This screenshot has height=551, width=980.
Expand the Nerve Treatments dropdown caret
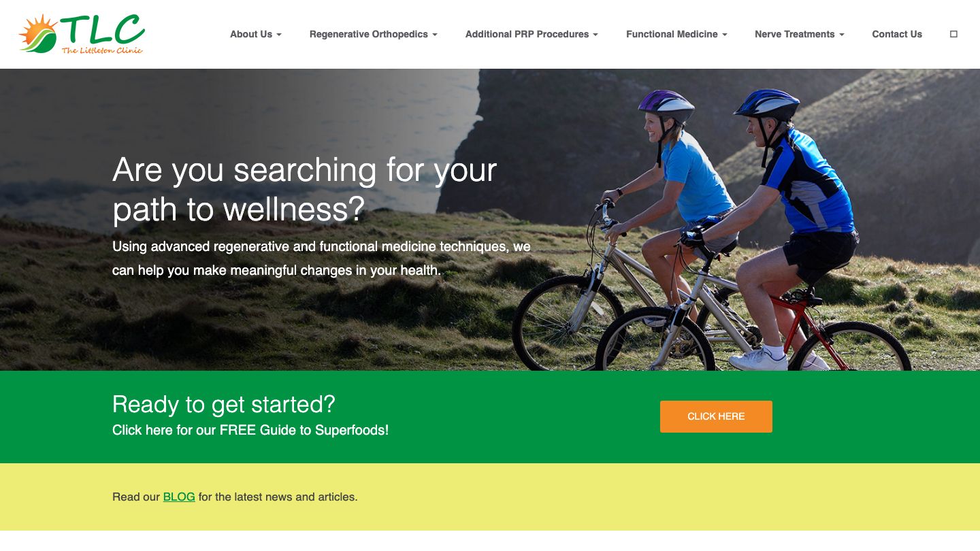coord(842,35)
